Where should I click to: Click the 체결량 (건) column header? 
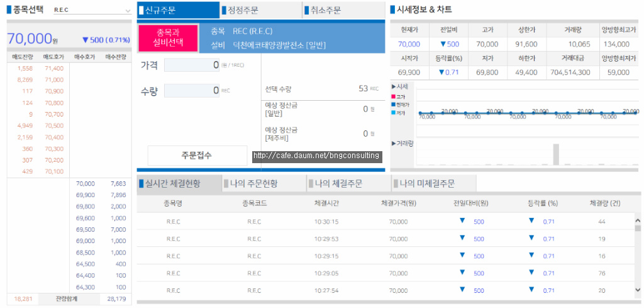tap(604, 203)
